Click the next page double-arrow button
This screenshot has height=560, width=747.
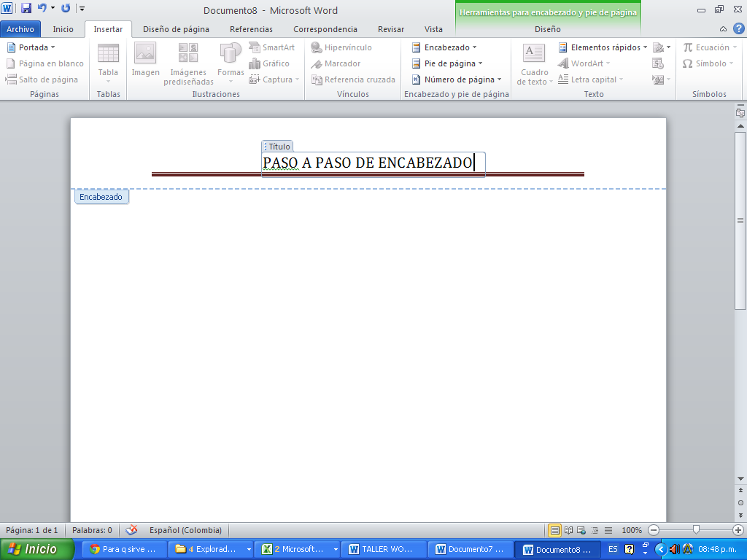pyautogui.click(x=740, y=516)
